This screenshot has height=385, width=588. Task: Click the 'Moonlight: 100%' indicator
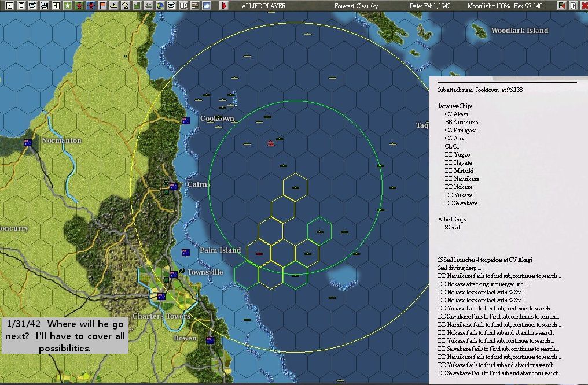(488, 6)
